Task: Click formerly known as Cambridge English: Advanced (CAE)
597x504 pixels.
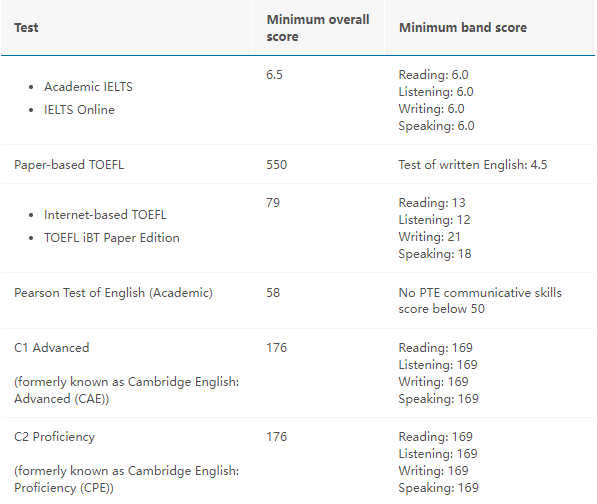Action: pyautogui.click(x=126, y=390)
